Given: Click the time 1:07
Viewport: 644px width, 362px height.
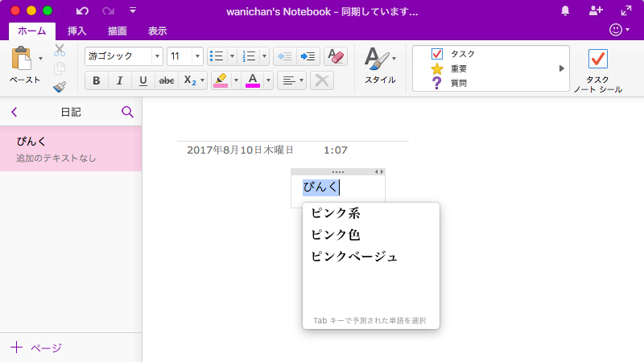Looking at the screenshot, I should 336,150.
